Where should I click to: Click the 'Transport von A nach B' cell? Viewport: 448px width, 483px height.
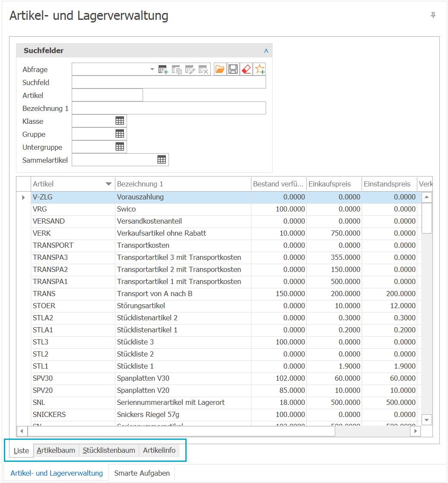click(x=183, y=294)
